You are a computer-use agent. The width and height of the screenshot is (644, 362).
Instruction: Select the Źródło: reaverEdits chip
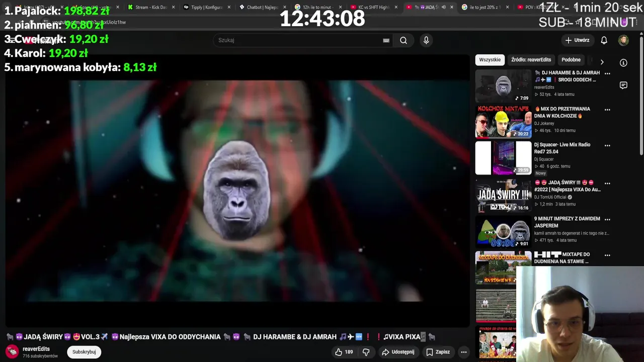tap(531, 60)
